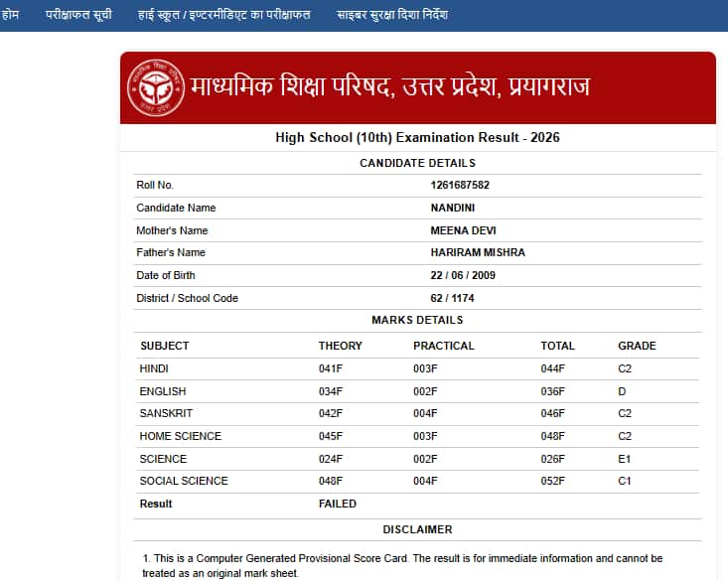Viewport: 728px width, 581px height.
Task: Click the Father's Name label
Action: click(171, 252)
